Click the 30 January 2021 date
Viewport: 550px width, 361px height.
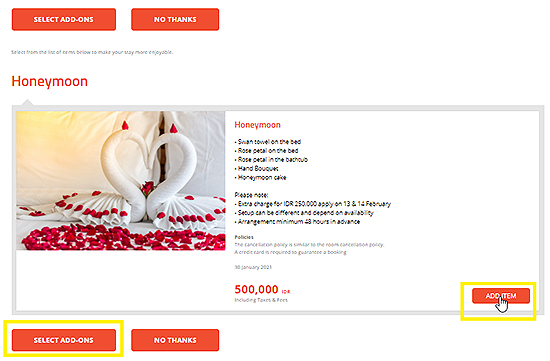[253, 267]
